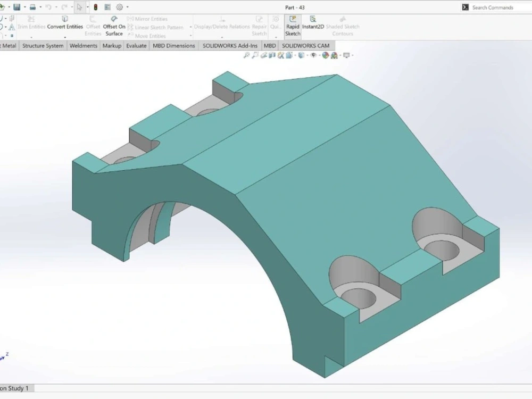Click Offset Entities tool
Viewport: 532px width, 399px height.
(93, 27)
